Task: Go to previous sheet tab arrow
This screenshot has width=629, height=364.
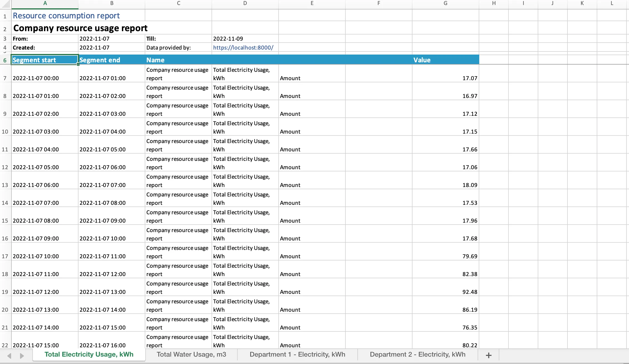Action: (x=9, y=356)
